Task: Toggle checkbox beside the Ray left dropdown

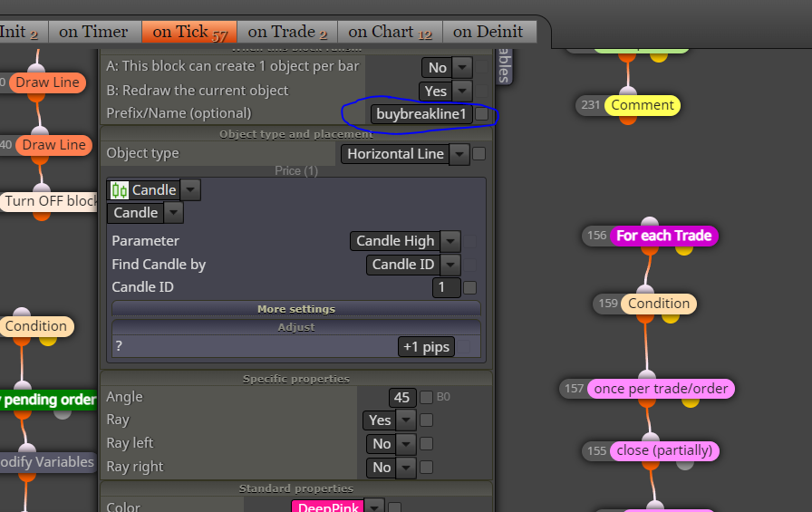Action: point(426,444)
